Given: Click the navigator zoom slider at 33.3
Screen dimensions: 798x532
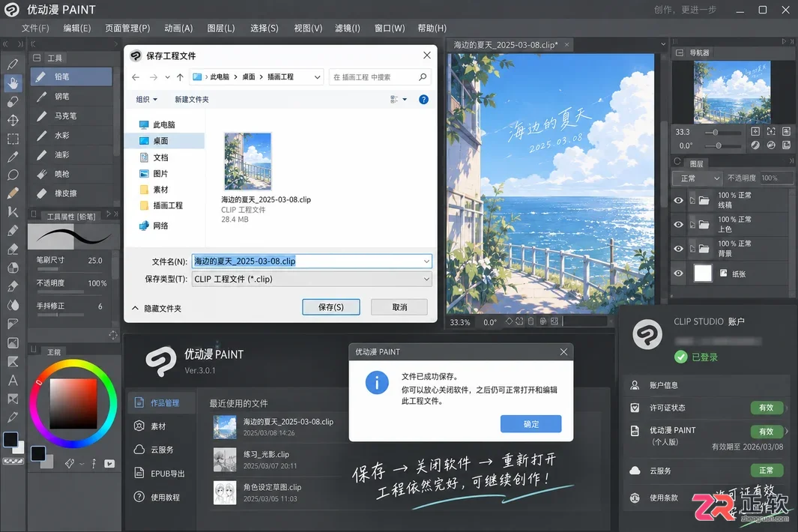Looking at the screenshot, I should 722,133.
